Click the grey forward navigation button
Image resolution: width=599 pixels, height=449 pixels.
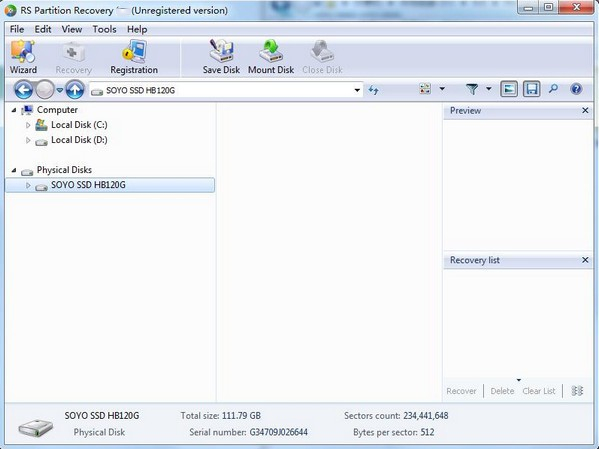(45, 90)
